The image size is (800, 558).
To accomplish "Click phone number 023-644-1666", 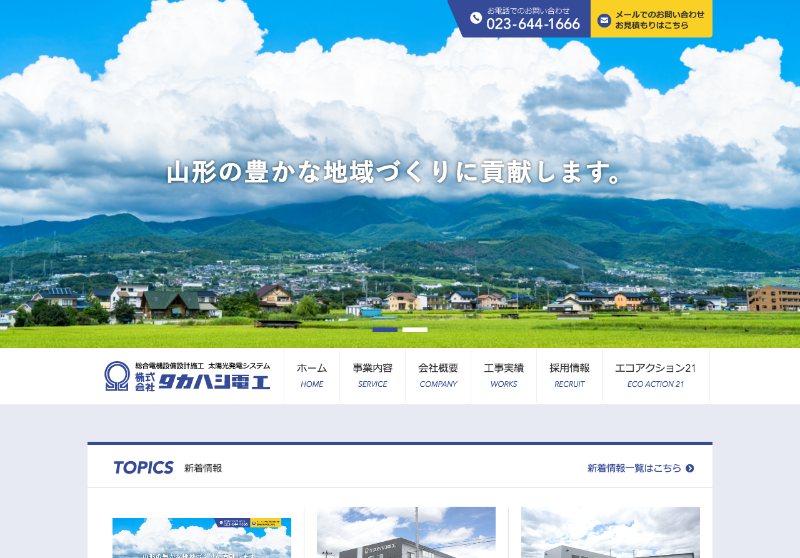I will point(533,24).
